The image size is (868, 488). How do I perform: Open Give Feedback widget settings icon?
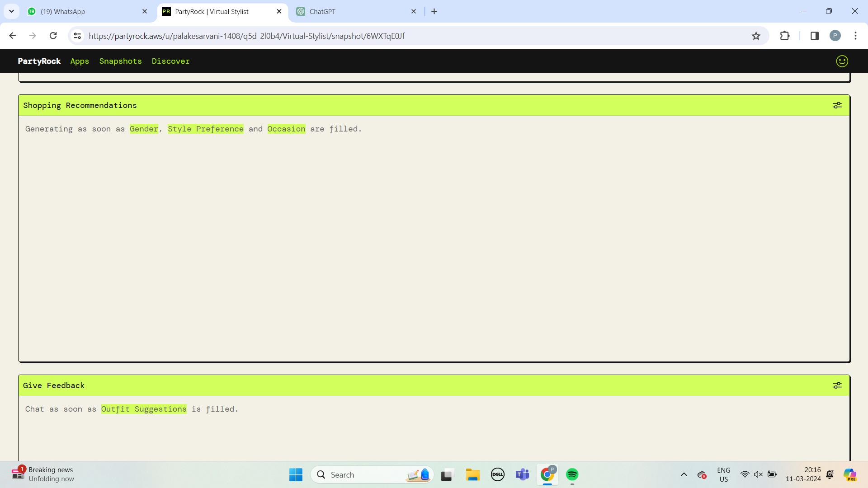[x=837, y=385]
